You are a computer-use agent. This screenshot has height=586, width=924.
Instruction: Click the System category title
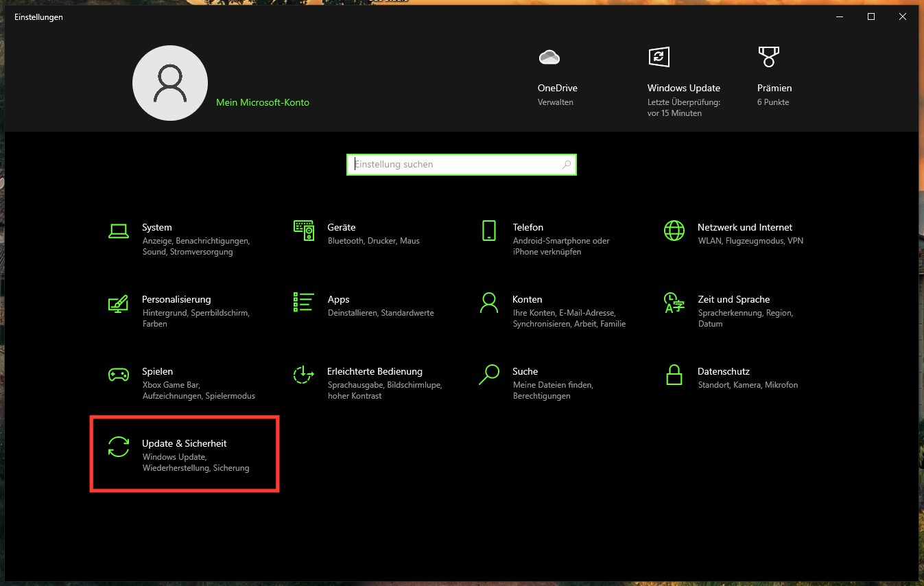[x=157, y=227]
